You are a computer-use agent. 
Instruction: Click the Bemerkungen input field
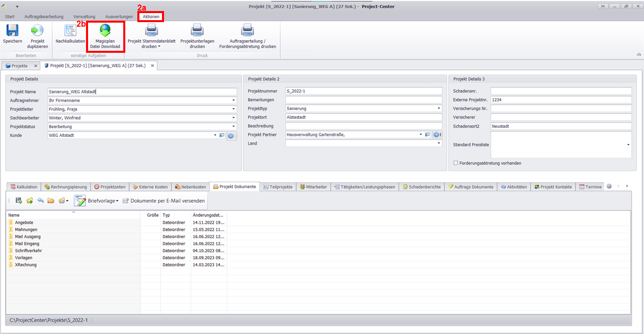tap(363, 100)
